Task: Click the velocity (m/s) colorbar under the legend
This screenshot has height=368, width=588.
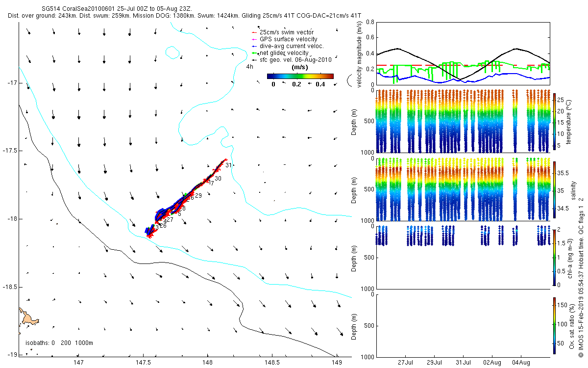Action: click(x=300, y=76)
